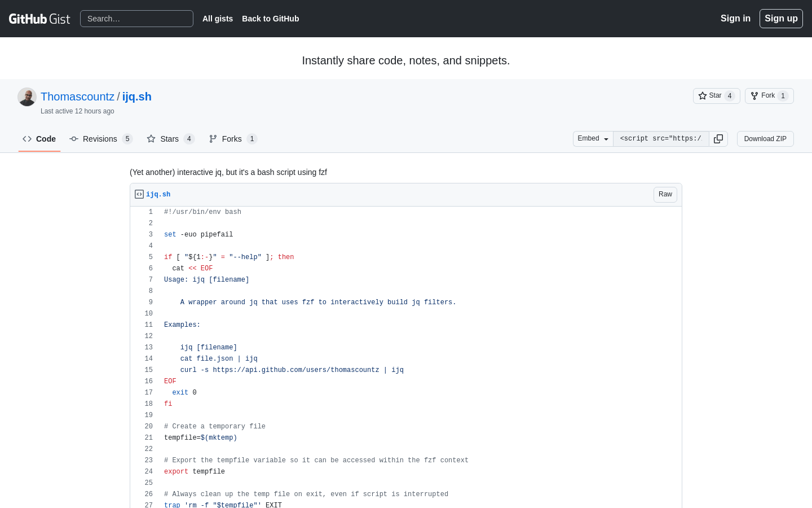This screenshot has width=812, height=508.
Task: Click the 'tempfile=$(mktemp)' line
Action: click(x=200, y=438)
